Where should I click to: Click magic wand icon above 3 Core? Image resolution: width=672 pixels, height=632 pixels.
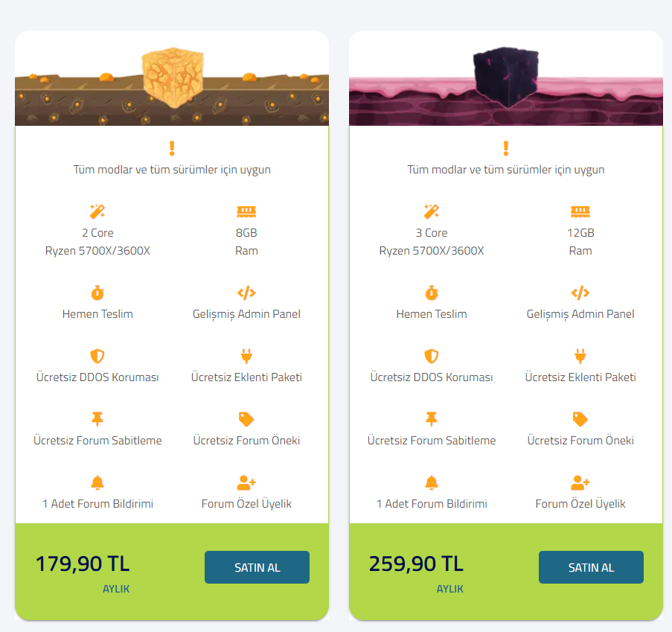pos(432,211)
